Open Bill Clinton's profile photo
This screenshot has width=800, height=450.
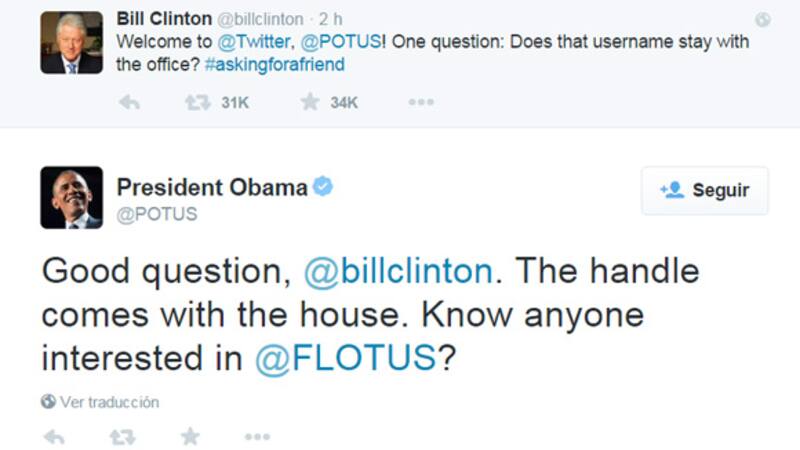click(x=71, y=43)
